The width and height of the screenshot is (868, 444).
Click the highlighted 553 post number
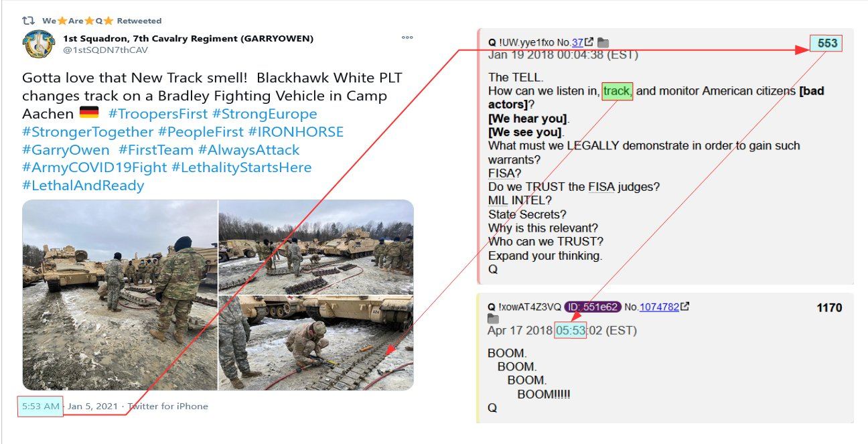pyautogui.click(x=827, y=44)
